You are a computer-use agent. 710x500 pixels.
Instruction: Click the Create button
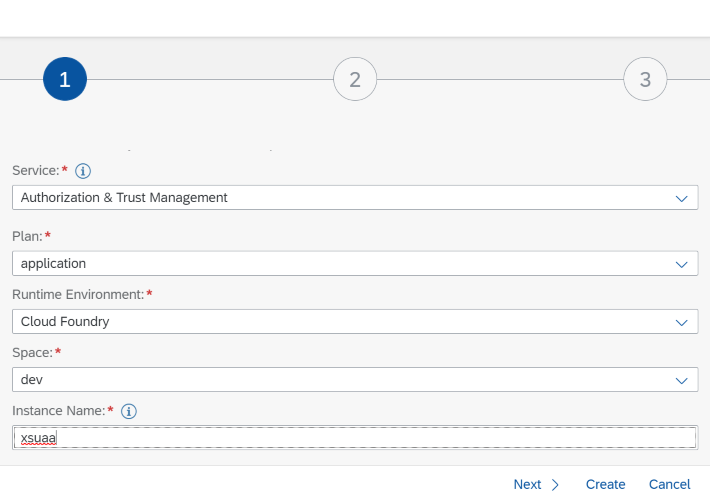[x=605, y=485]
